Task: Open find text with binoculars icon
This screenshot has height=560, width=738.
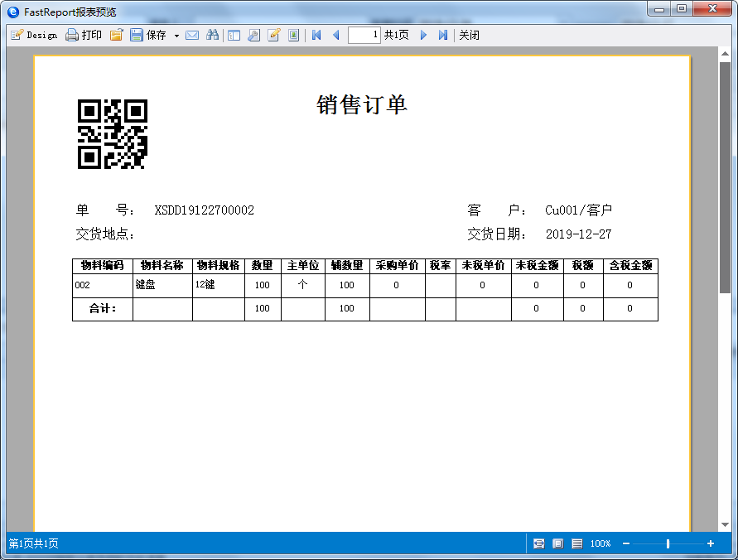Action: coord(212,36)
